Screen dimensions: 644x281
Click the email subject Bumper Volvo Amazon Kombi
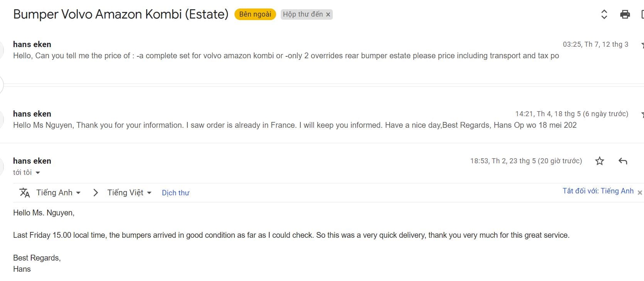[x=121, y=14]
